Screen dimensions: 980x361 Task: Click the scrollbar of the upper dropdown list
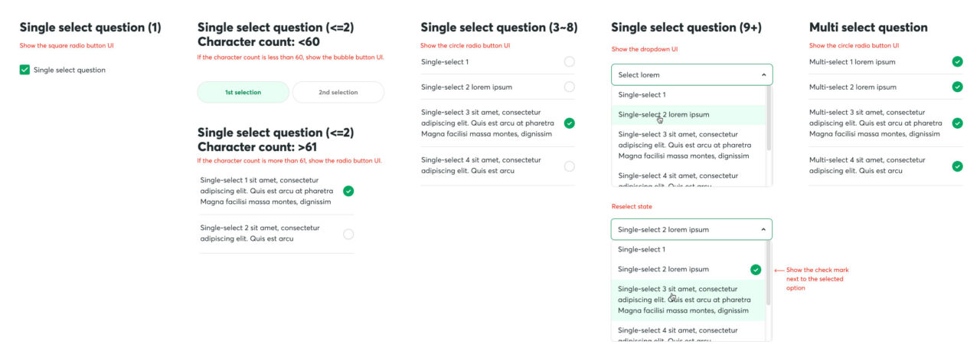pos(769,119)
